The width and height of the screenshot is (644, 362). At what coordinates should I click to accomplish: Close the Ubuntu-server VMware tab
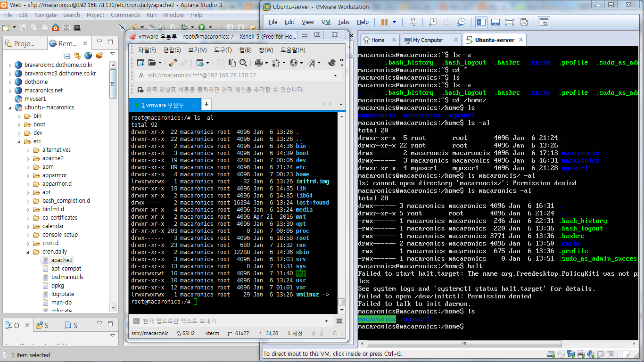coord(520,40)
